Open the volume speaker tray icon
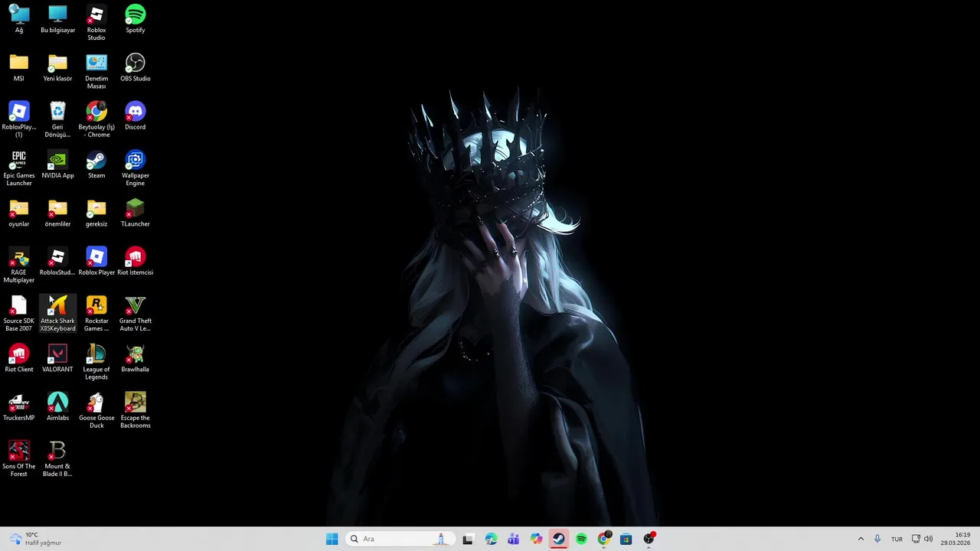 pyautogui.click(x=929, y=539)
